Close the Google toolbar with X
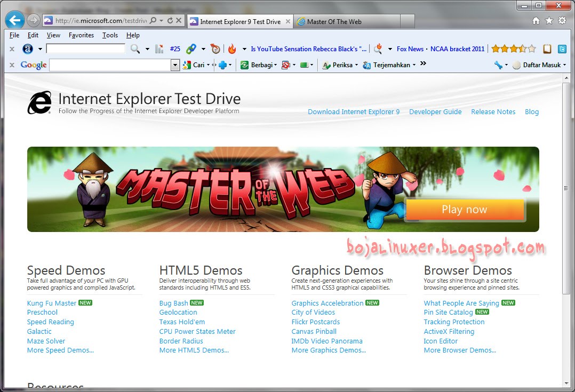Viewport: 575px width, 392px height. point(12,65)
